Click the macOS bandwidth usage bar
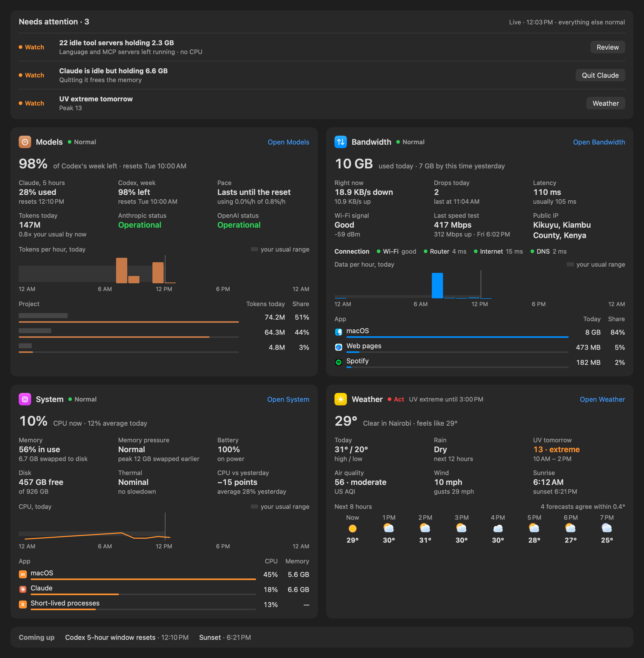 tap(457, 337)
